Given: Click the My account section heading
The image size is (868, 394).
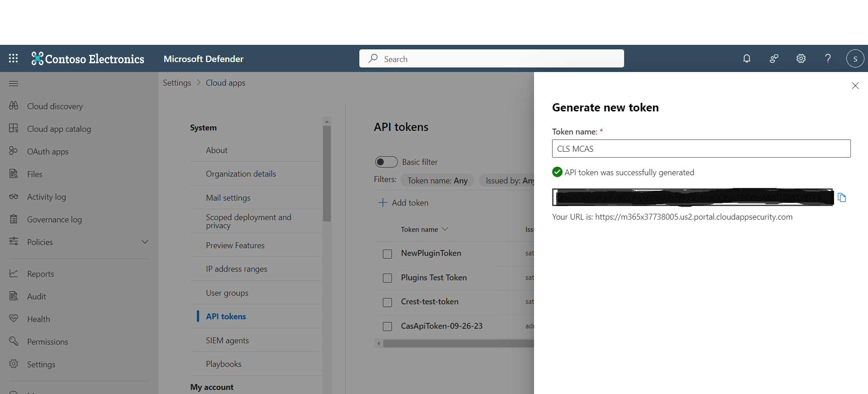Looking at the screenshot, I should (x=212, y=387).
